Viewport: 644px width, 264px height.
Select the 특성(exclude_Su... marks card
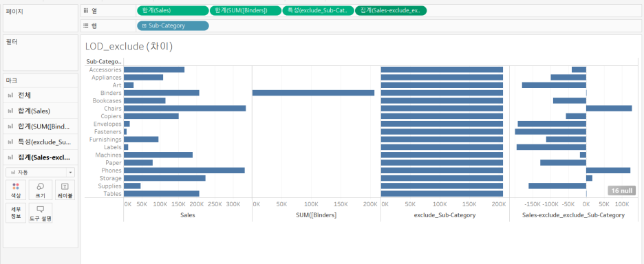click(x=40, y=142)
